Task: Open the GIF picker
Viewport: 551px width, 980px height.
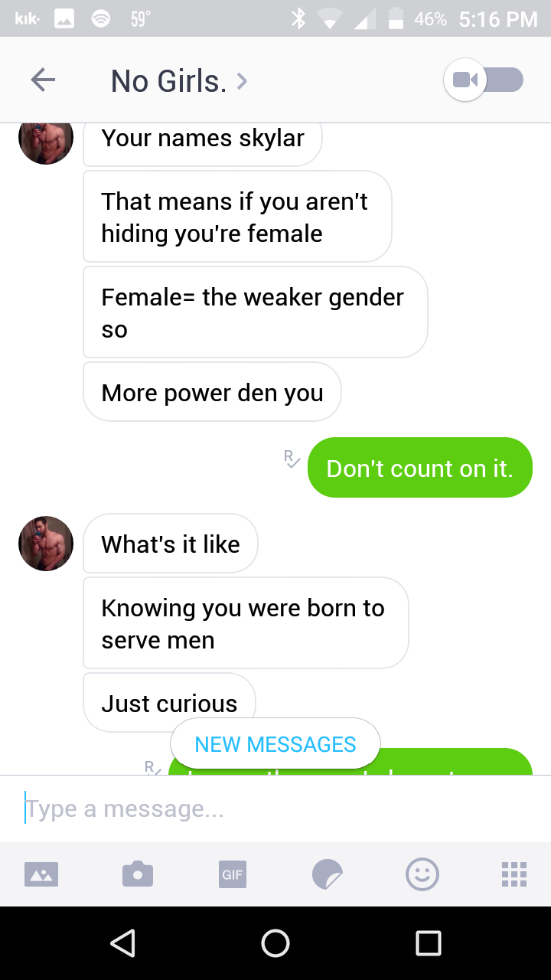Action: coord(232,874)
